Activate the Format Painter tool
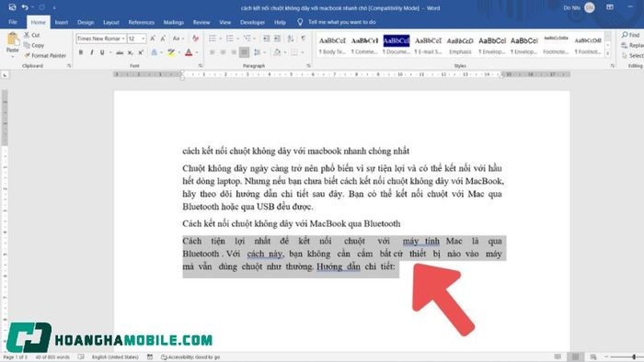Viewport: 644px width, 362px height. click(x=45, y=55)
